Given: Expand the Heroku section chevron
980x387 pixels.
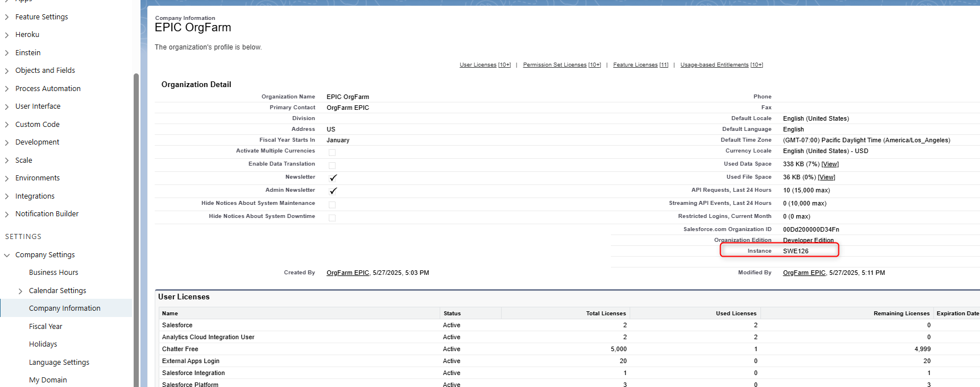Looking at the screenshot, I should [x=7, y=35].
